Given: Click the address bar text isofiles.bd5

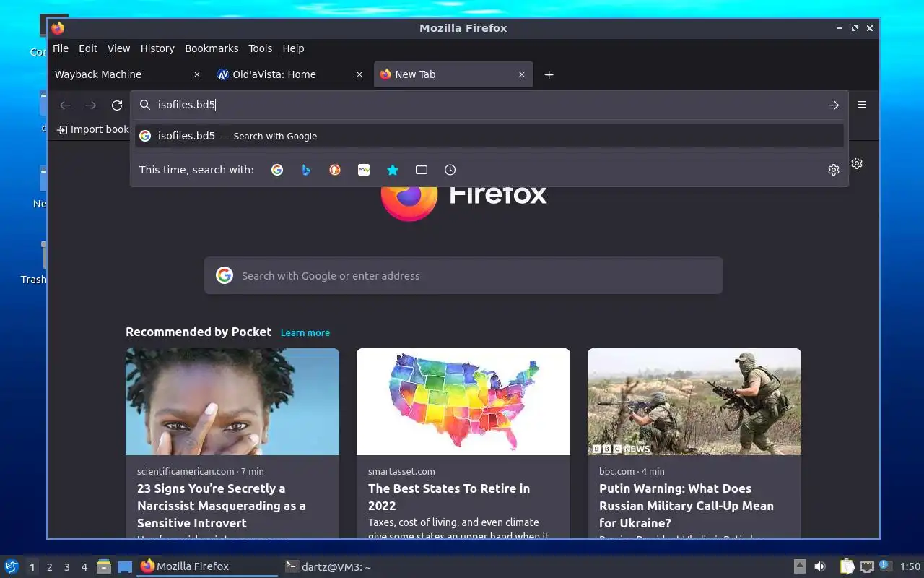Looking at the screenshot, I should (186, 105).
